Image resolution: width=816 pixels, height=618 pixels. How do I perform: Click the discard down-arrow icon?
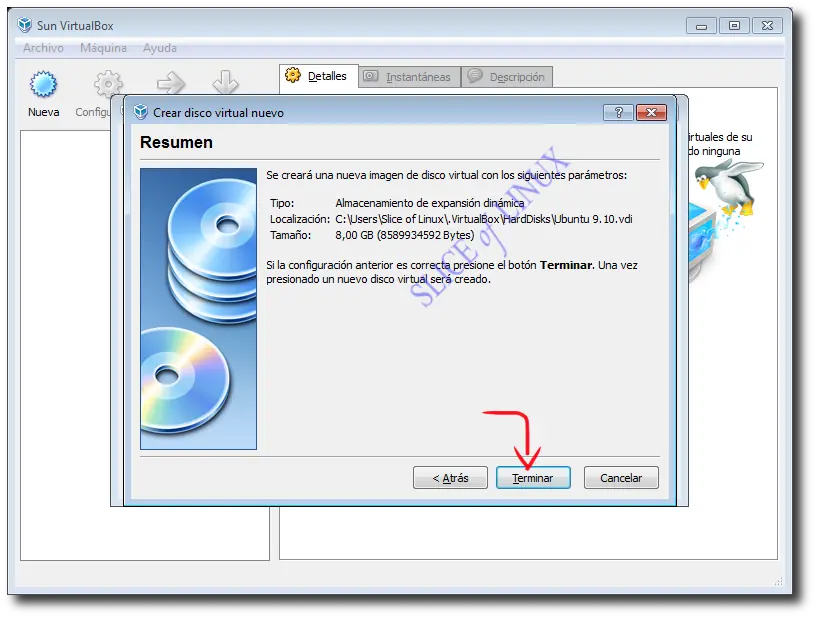click(225, 82)
